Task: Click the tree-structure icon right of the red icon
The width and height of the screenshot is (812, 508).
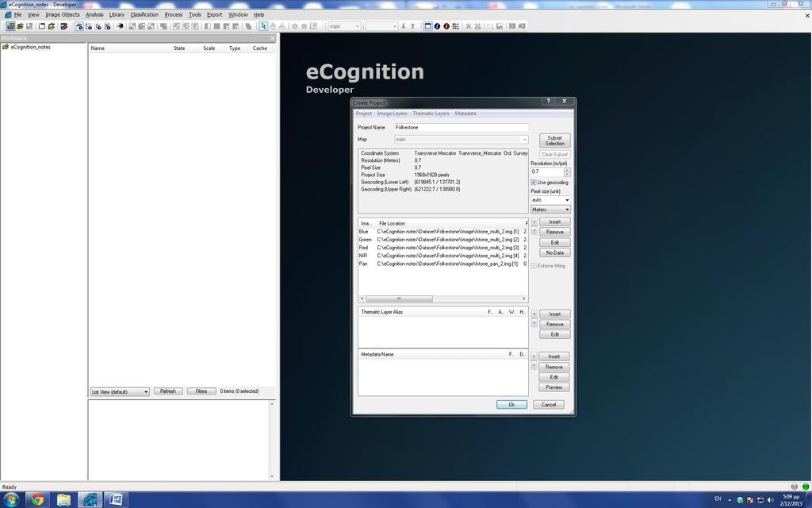Action: (456, 26)
